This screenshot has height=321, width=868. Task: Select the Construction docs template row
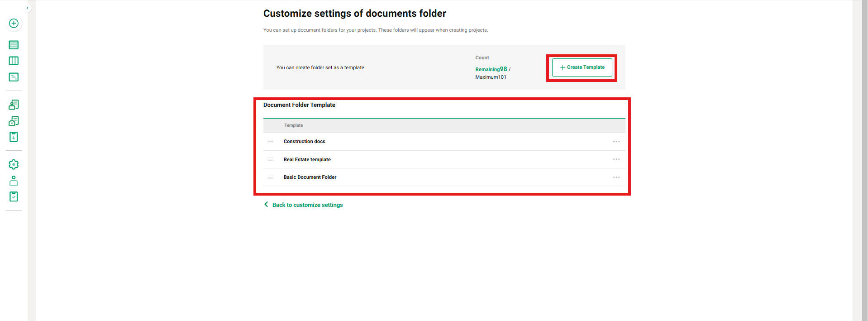coord(304,142)
